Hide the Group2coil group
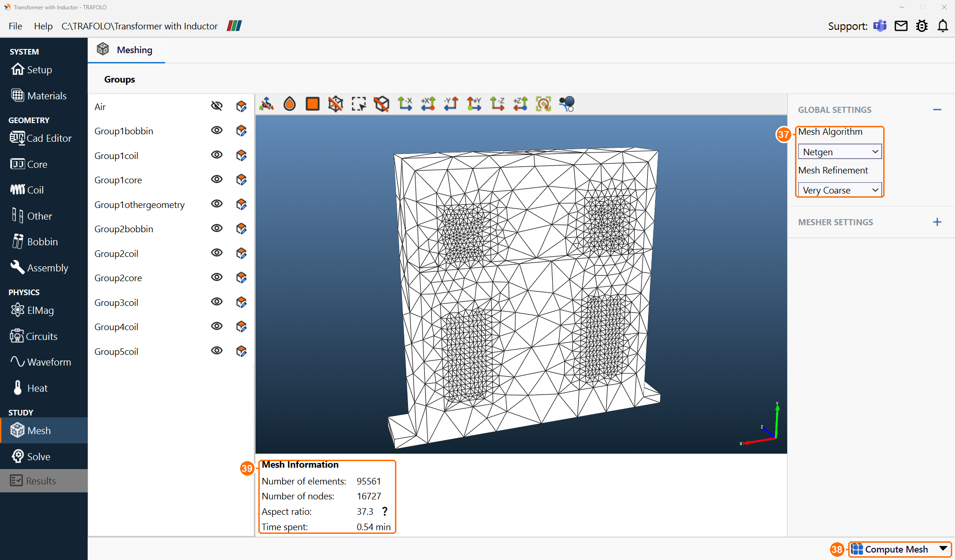955x560 pixels. click(217, 253)
